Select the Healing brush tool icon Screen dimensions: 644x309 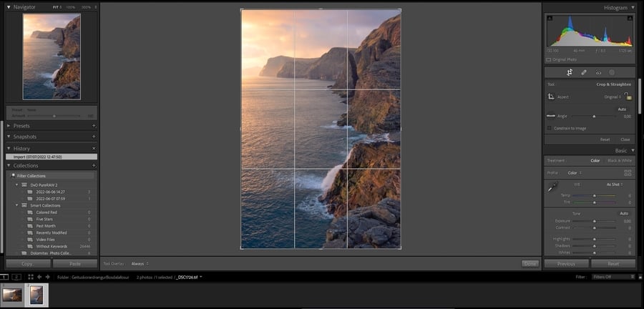584,72
